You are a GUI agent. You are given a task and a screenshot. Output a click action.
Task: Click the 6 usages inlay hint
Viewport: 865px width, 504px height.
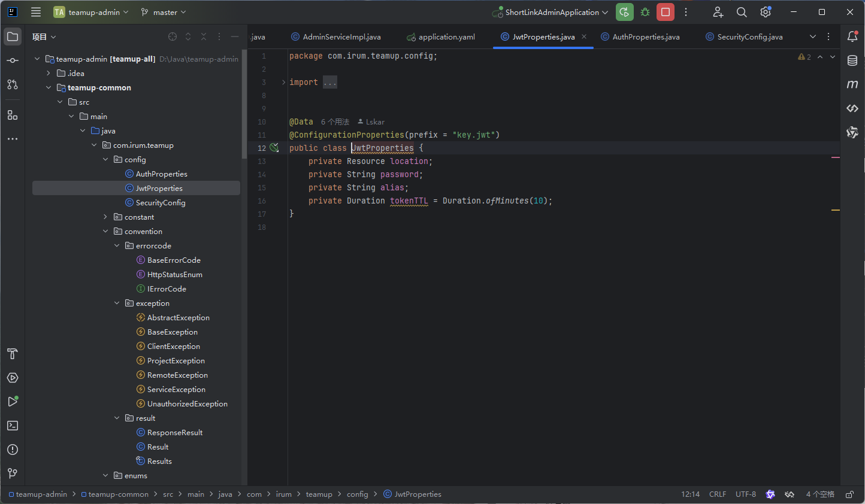click(x=335, y=122)
